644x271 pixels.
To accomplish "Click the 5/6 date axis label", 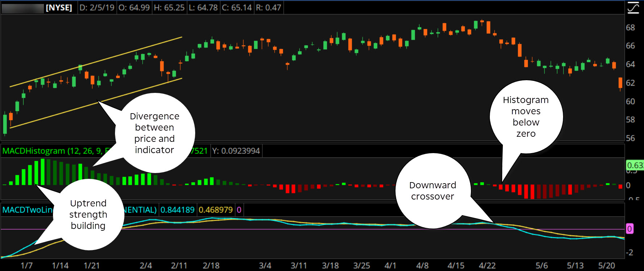I will (x=542, y=266).
